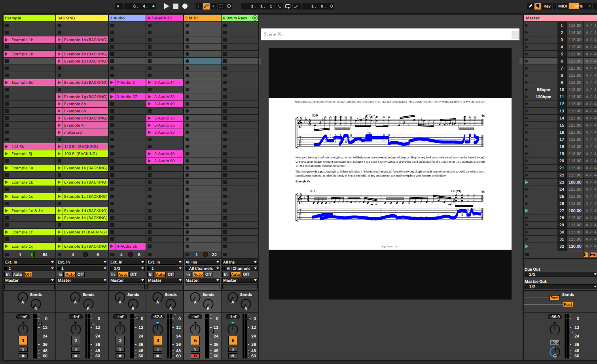The width and height of the screenshot is (597, 364).
Task: Toggle the Computer MIDI Keyboard icon
Action: tap(538, 6)
